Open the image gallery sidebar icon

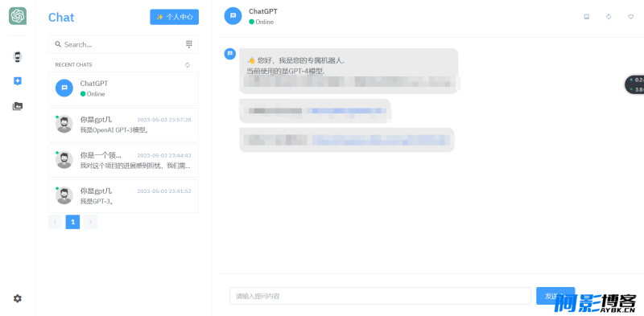point(17,106)
